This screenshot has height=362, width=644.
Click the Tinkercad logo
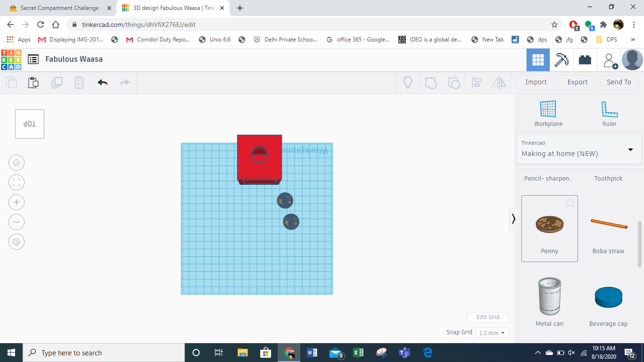(11, 59)
